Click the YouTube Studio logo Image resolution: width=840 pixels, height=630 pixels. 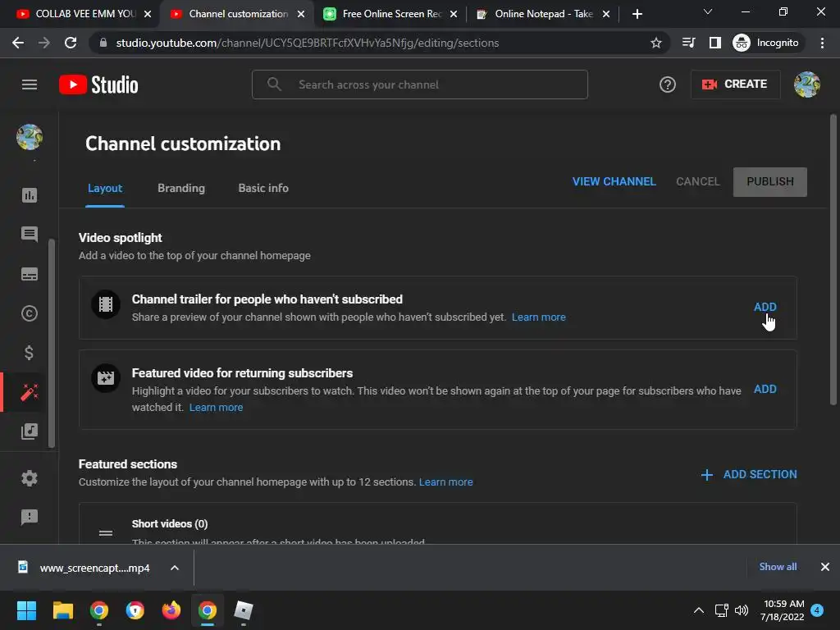coord(98,84)
